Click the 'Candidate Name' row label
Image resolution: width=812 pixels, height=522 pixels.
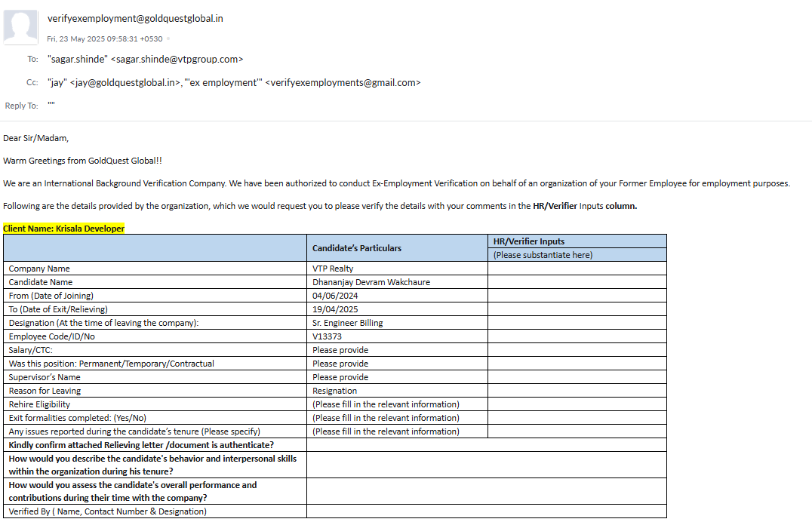(41, 282)
